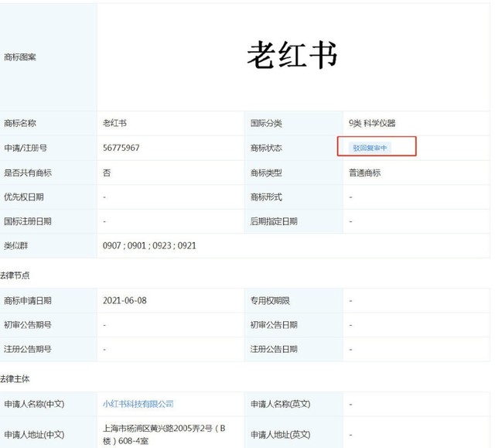Click the 国际分类 label
The width and height of the screenshot is (495, 448).
(x=266, y=123)
